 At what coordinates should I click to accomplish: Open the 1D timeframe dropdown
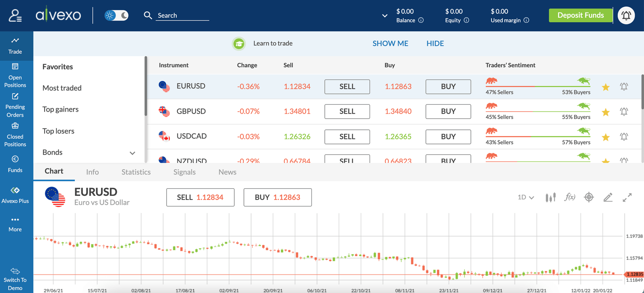pyautogui.click(x=526, y=197)
